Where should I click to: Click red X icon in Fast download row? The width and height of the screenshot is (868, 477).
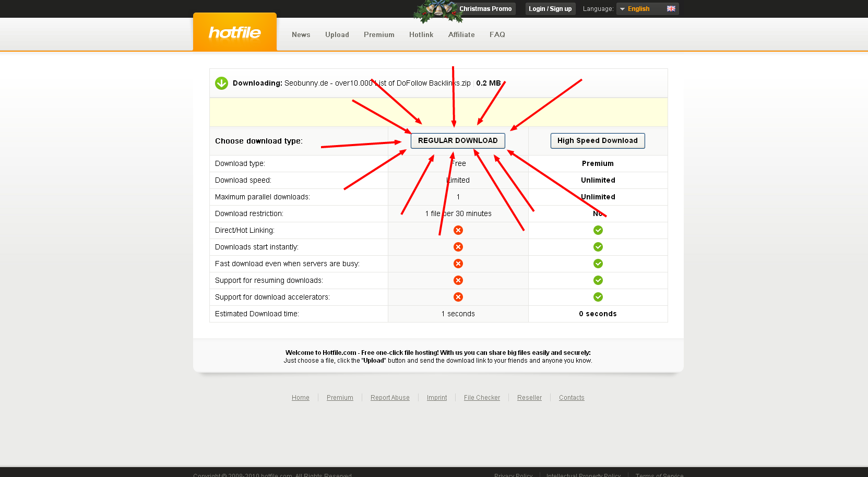(458, 264)
